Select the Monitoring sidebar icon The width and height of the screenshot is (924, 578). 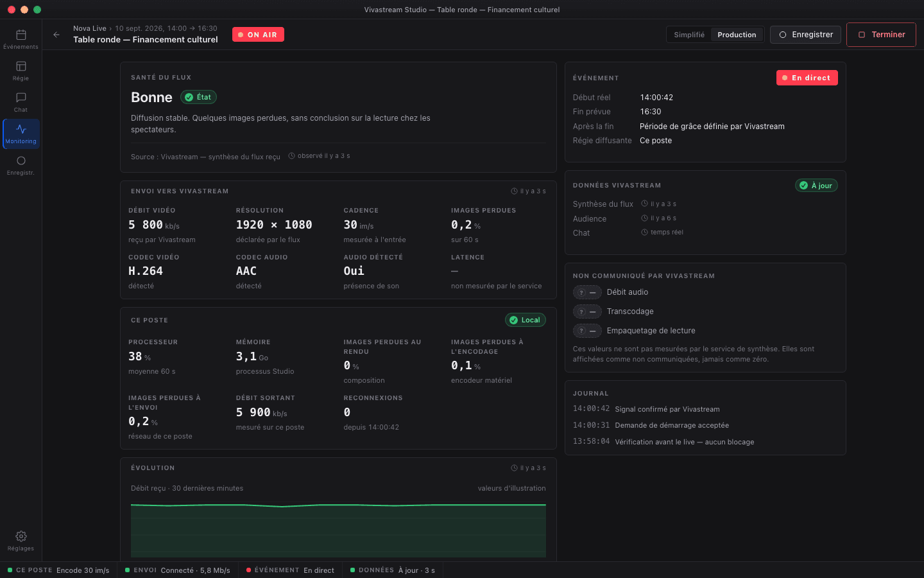[21, 134]
